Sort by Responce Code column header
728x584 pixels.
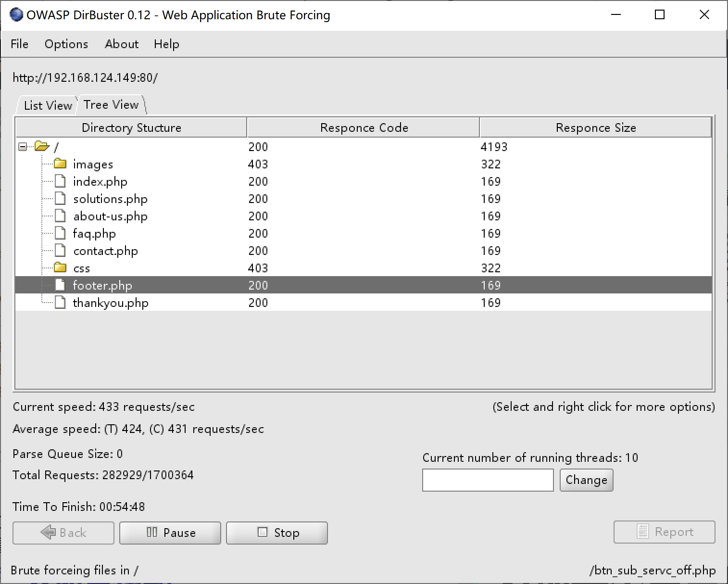[x=364, y=127]
